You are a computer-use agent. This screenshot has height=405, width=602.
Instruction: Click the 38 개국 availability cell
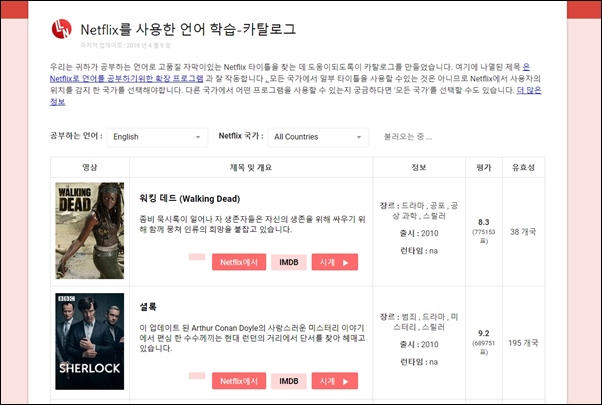pos(523,232)
